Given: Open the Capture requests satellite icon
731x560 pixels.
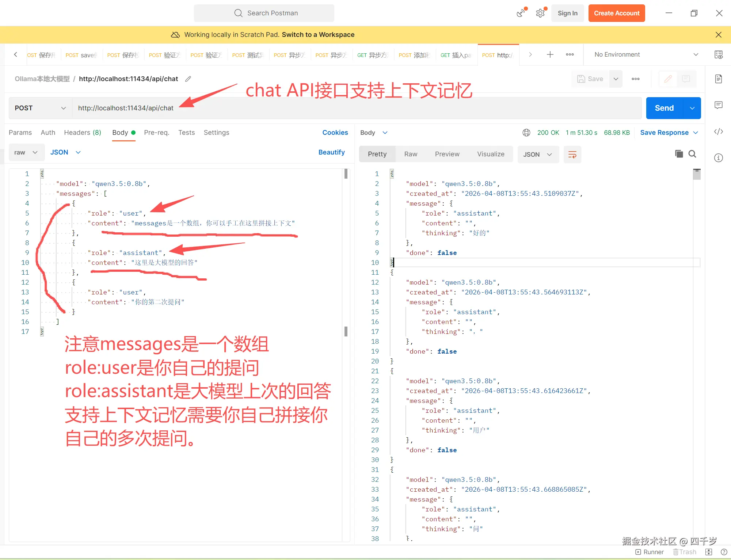Looking at the screenshot, I should [x=521, y=13].
